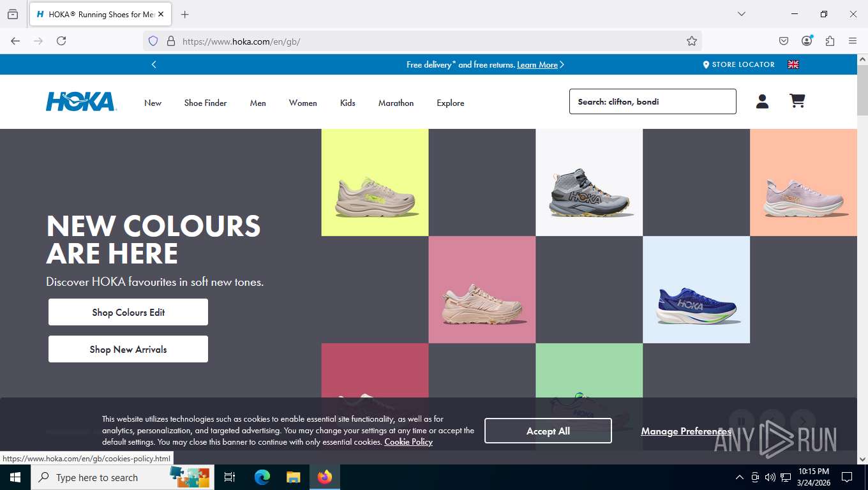This screenshot has width=868, height=490.
Task: Click the Shop New Arrivals button
Action: pos(128,349)
